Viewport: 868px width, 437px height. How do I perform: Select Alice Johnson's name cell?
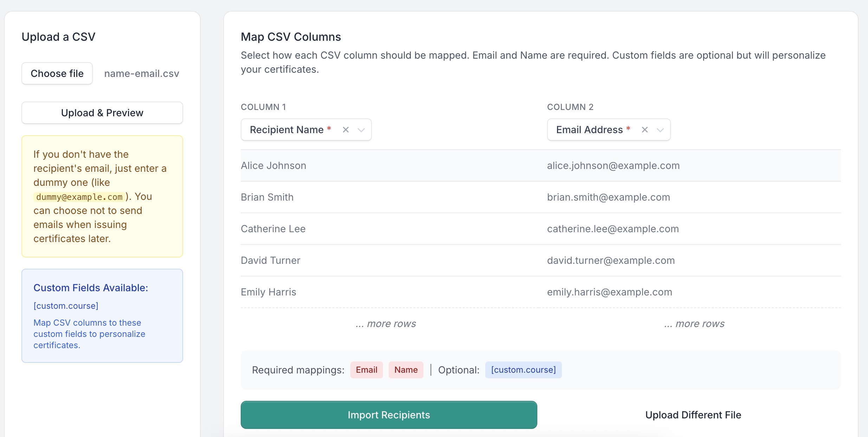[273, 165]
